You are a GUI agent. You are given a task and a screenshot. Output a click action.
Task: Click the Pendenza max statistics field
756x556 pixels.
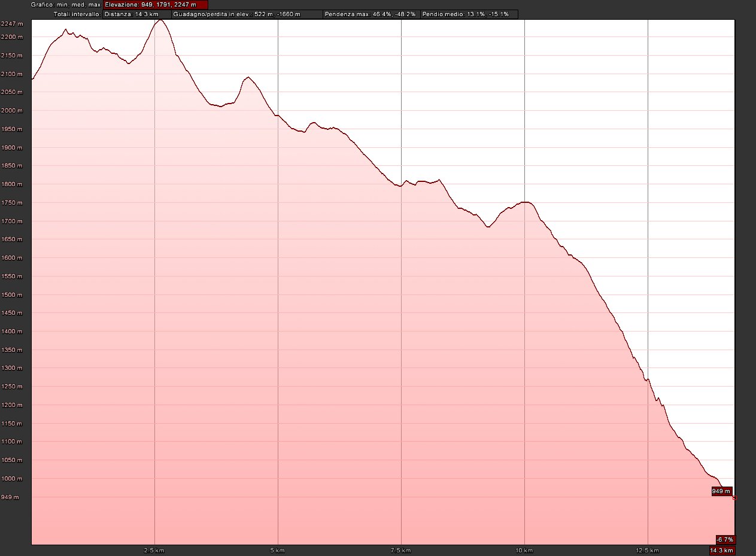click(371, 14)
